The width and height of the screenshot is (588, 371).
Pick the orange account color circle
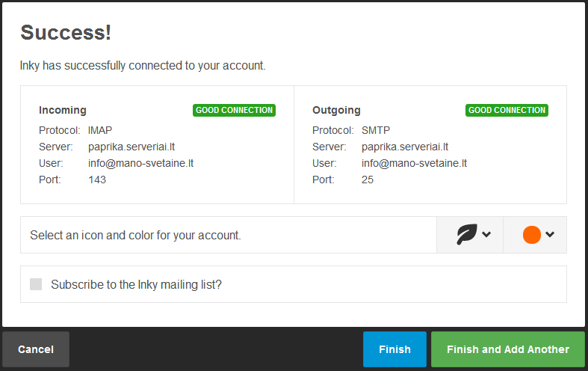tap(531, 235)
